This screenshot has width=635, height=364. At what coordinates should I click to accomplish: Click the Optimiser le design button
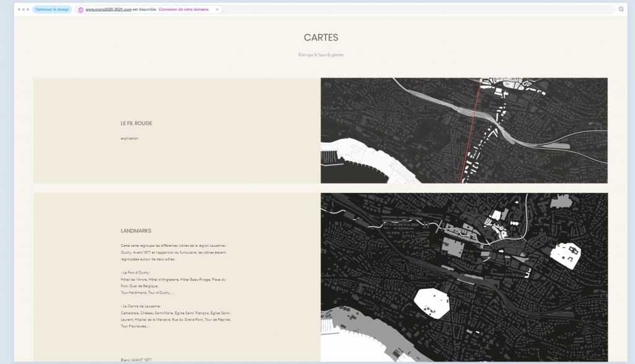click(52, 9)
